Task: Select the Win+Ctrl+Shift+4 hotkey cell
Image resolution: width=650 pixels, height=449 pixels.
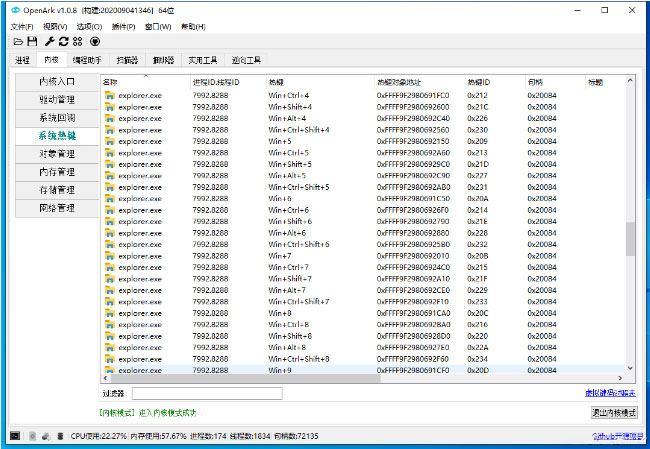Action: pos(299,130)
